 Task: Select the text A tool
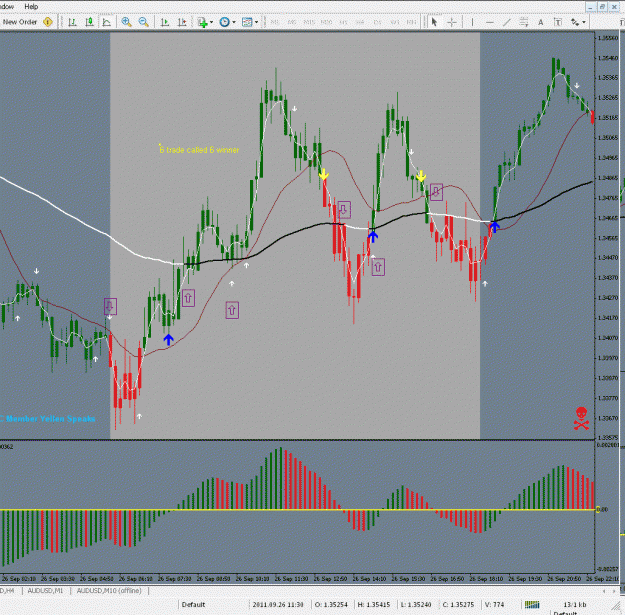(x=541, y=22)
